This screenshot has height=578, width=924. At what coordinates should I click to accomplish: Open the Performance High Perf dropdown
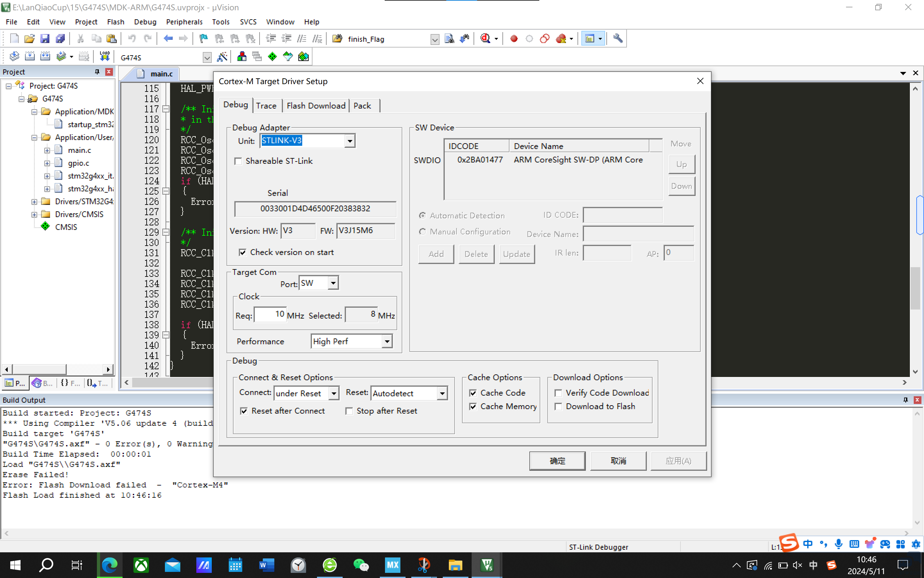pyautogui.click(x=387, y=341)
